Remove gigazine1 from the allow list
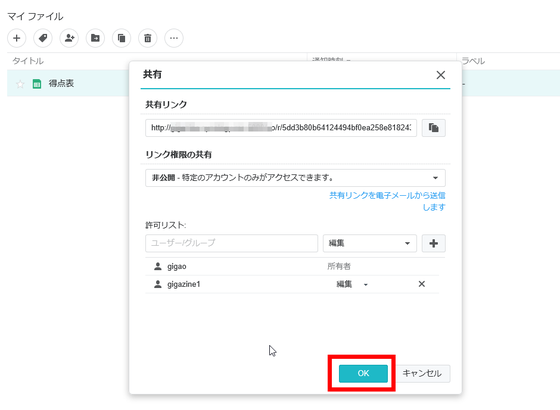The height and width of the screenshot is (410, 560). coord(422,284)
